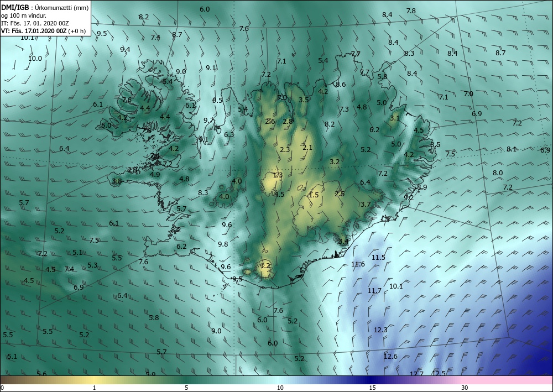Click the 10.0 value label
Screen dimensions: 553x392
[35, 59]
